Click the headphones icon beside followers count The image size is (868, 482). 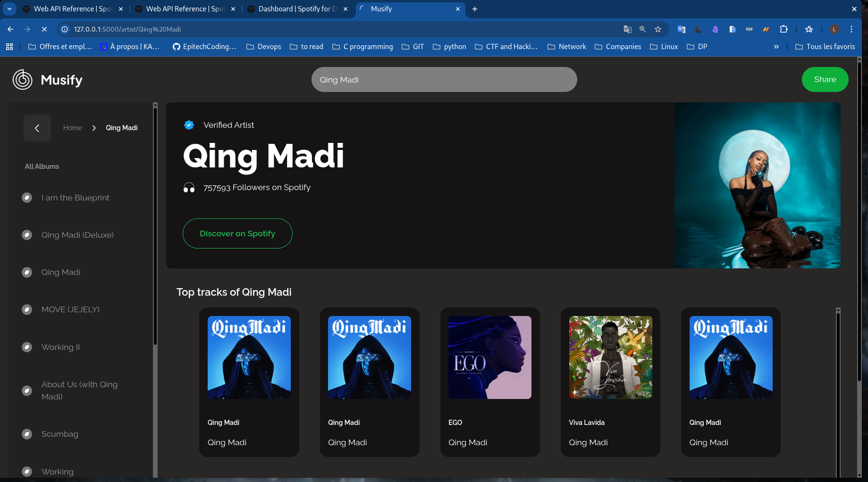[x=189, y=188]
